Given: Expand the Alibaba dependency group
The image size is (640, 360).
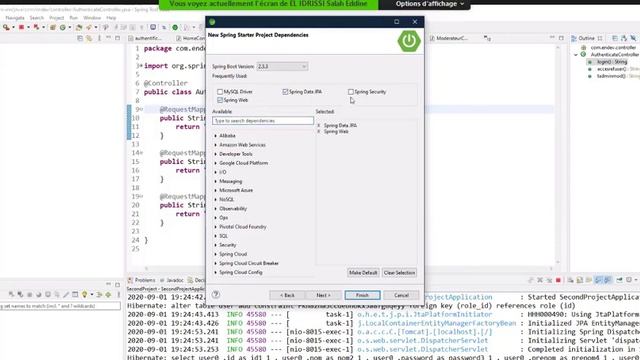Looking at the screenshot, I should click(216, 136).
